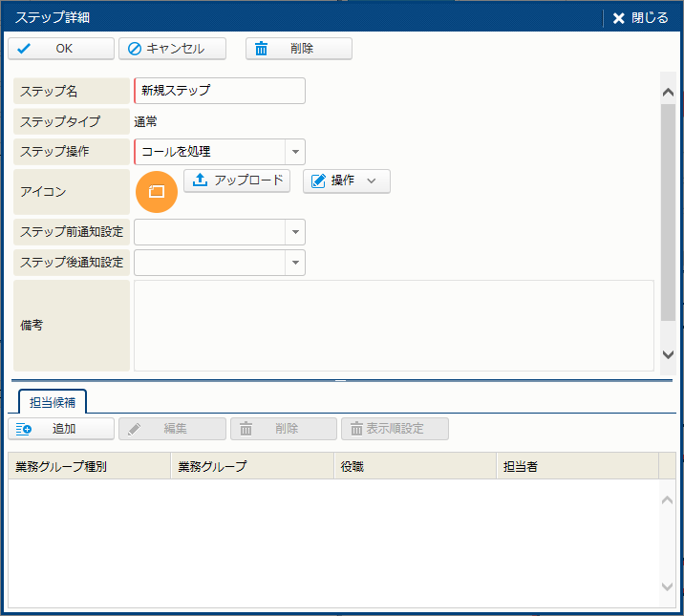Click the 表示順設定 display order button
Image resolution: width=684 pixels, height=616 pixels.
click(x=395, y=429)
